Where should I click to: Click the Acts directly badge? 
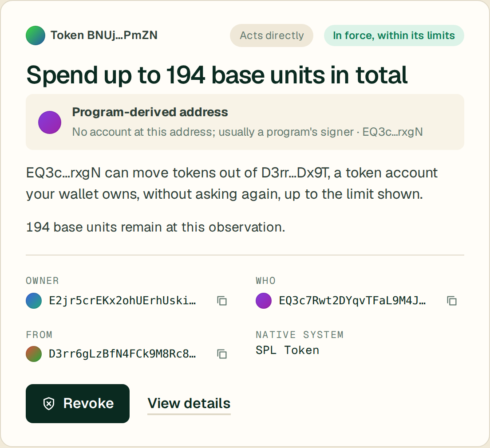coord(272,35)
